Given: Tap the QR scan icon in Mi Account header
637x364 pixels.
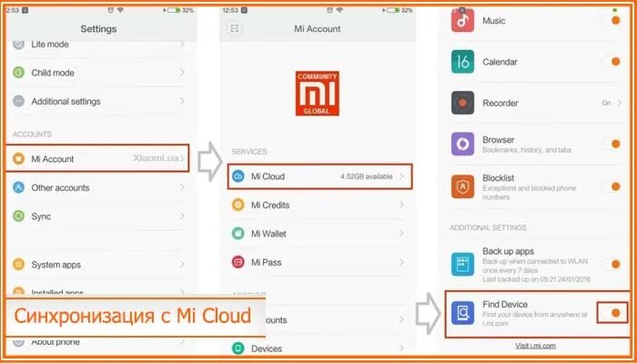Looking at the screenshot, I should point(234,28).
